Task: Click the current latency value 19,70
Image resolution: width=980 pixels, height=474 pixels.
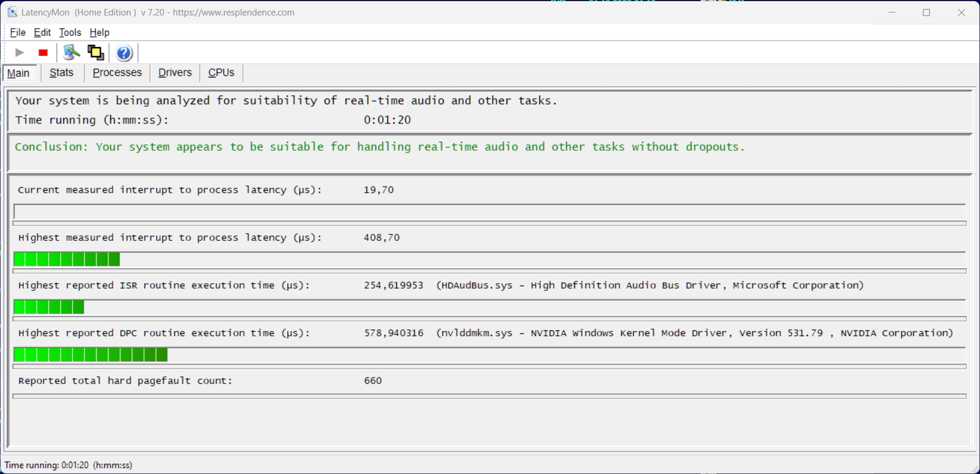Action: [x=378, y=190]
